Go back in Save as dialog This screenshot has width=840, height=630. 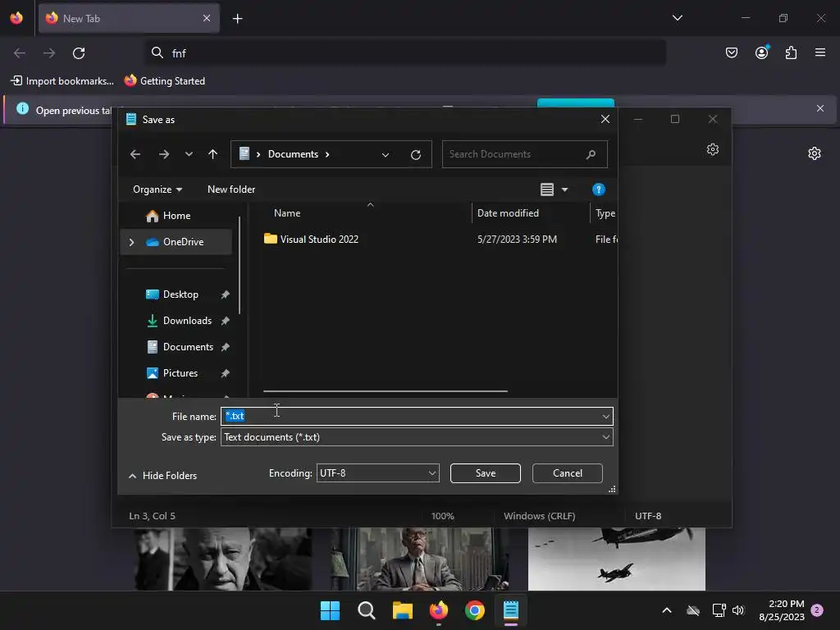pyautogui.click(x=135, y=154)
